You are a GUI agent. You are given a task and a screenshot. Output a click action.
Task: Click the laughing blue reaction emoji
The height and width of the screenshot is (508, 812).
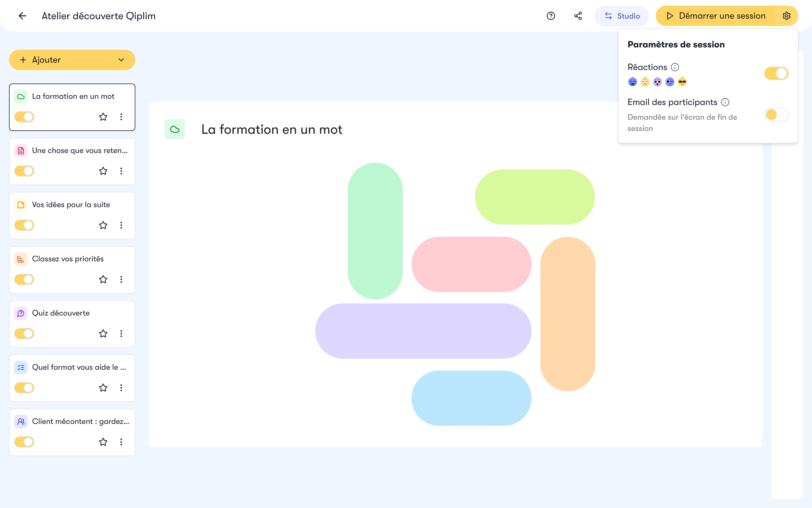tap(632, 82)
